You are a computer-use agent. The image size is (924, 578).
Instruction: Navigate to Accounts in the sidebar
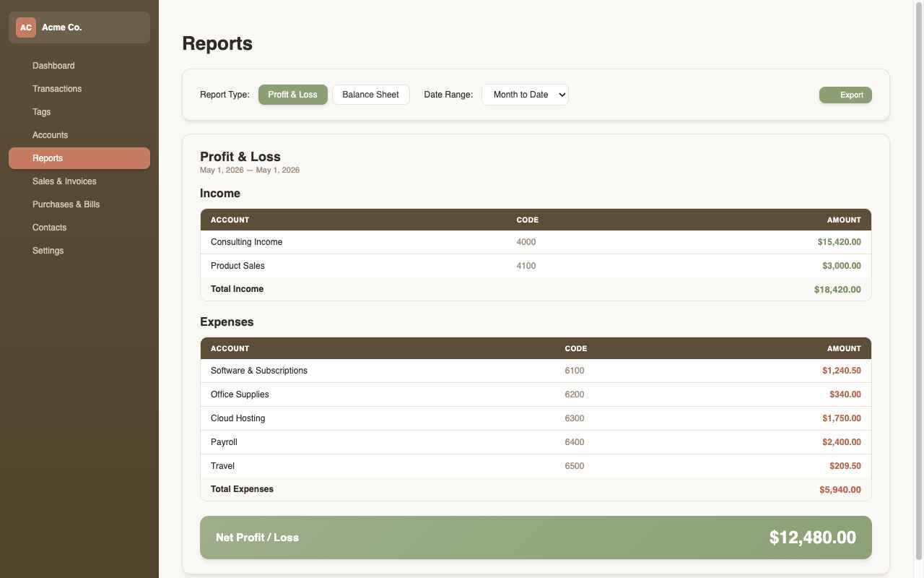(x=79, y=135)
